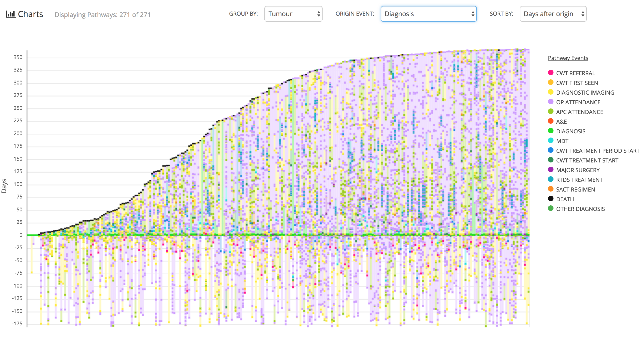Click the teal RTDS TREATMENT legend dot
This screenshot has width=644, height=342.
(x=550, y=179)
